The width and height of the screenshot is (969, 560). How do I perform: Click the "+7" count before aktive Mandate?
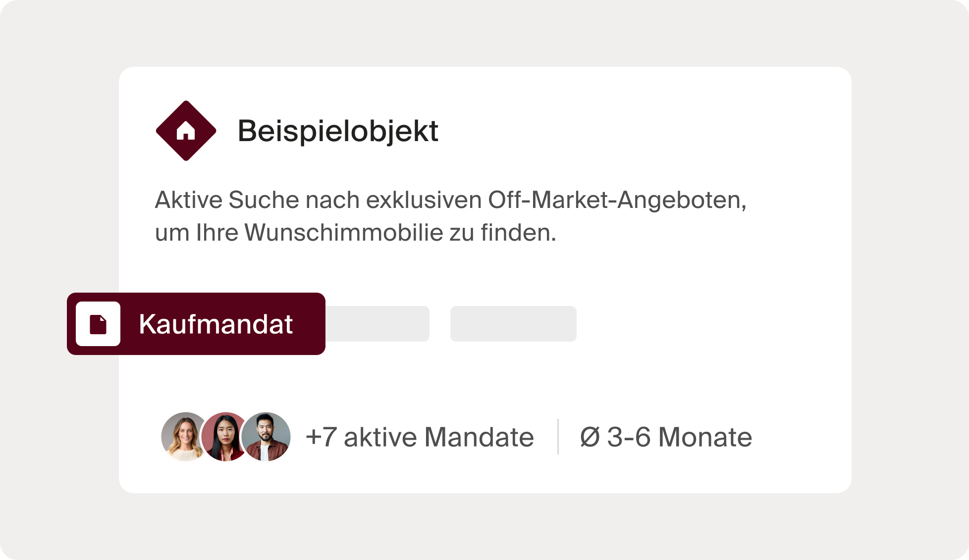pyautogui.click(x=321, y=437)
